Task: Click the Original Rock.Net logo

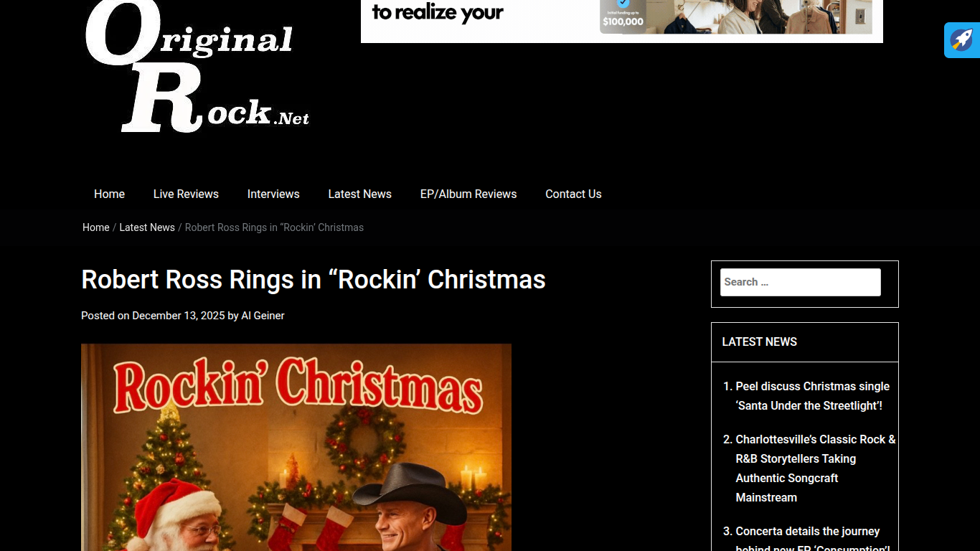Action: tap(197, 66)
